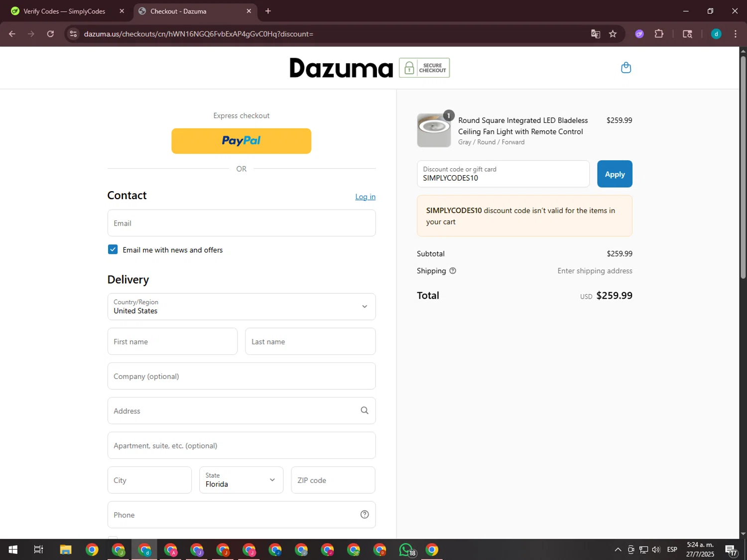
Task: Switch to the Checkout - Dazuma tab
Action: click(195, 11)
